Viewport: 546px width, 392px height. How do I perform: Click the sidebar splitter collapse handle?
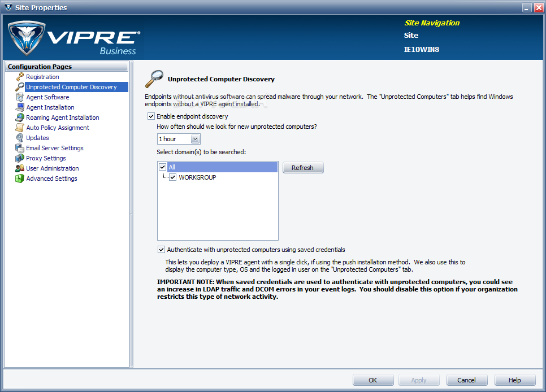click(x=131, y=214)
